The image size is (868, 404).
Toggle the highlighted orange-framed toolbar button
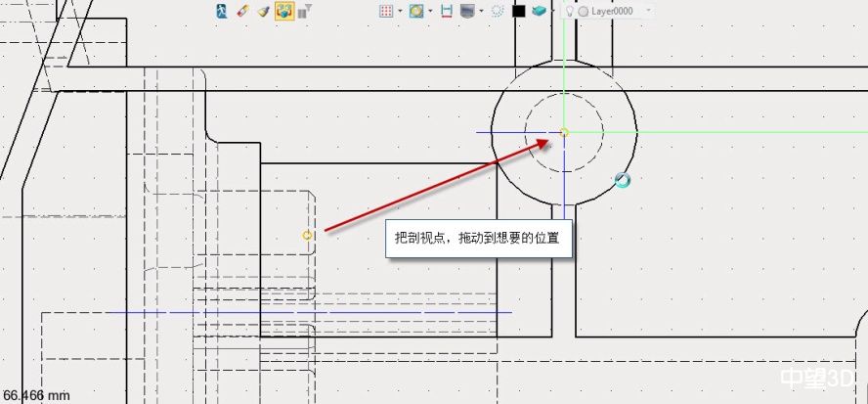point(284,11)
